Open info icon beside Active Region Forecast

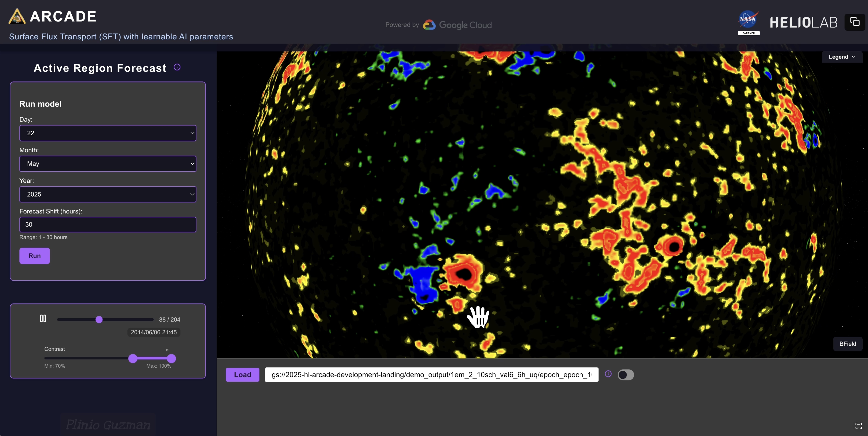point(177,67)
